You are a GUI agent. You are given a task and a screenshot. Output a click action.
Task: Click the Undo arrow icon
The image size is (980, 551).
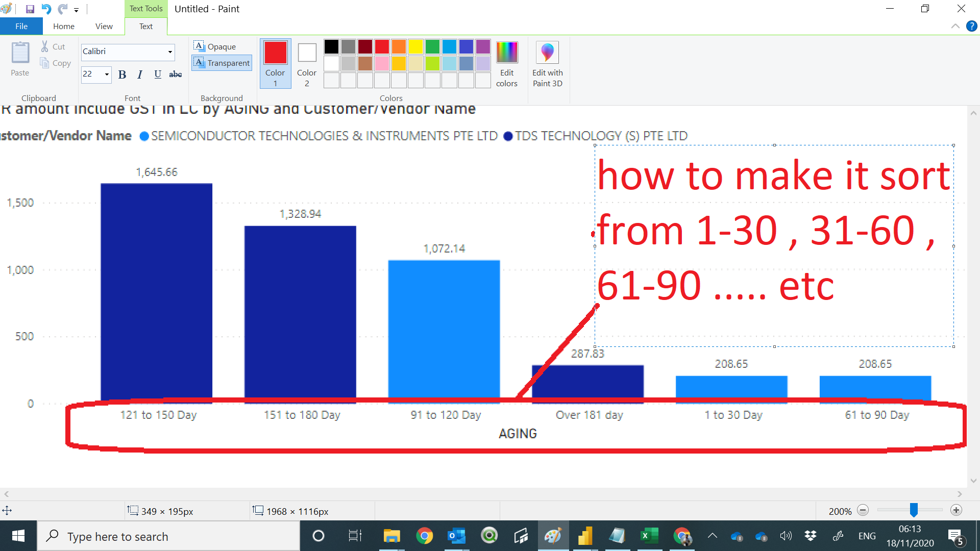(x=46, y=9)
